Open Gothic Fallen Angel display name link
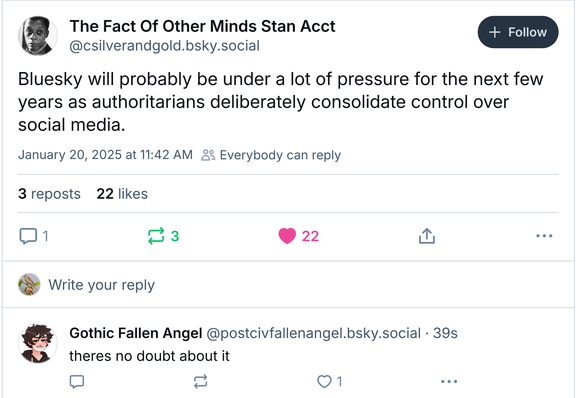 point(136,333)
